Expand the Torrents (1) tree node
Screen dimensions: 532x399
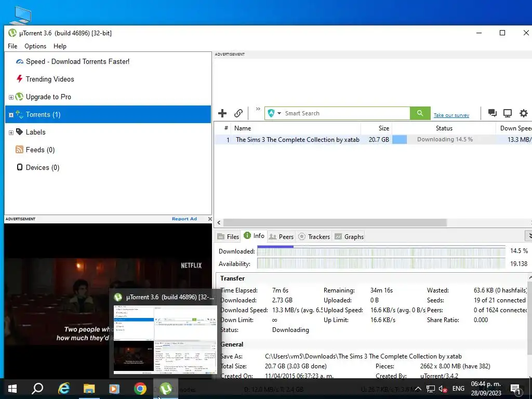[x=11, y=115]
